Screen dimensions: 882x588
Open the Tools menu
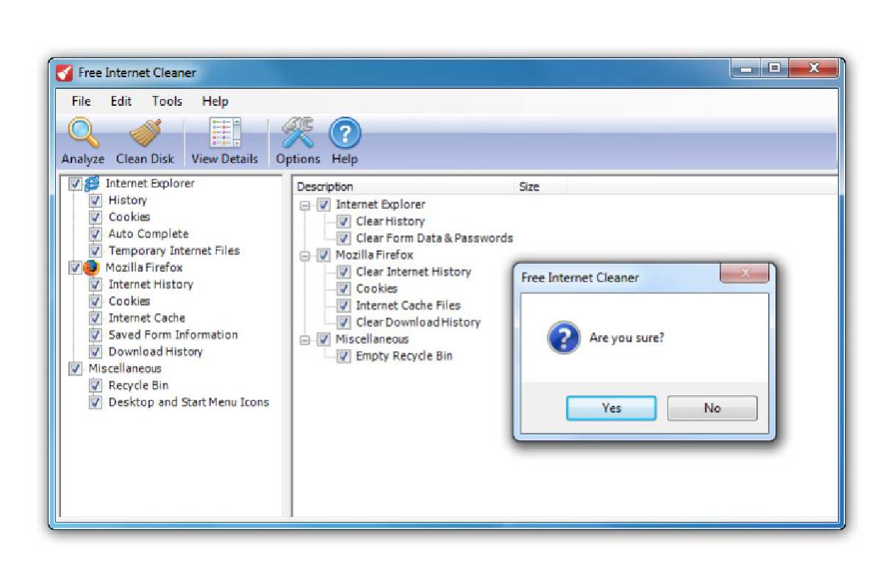click(167, 101)
